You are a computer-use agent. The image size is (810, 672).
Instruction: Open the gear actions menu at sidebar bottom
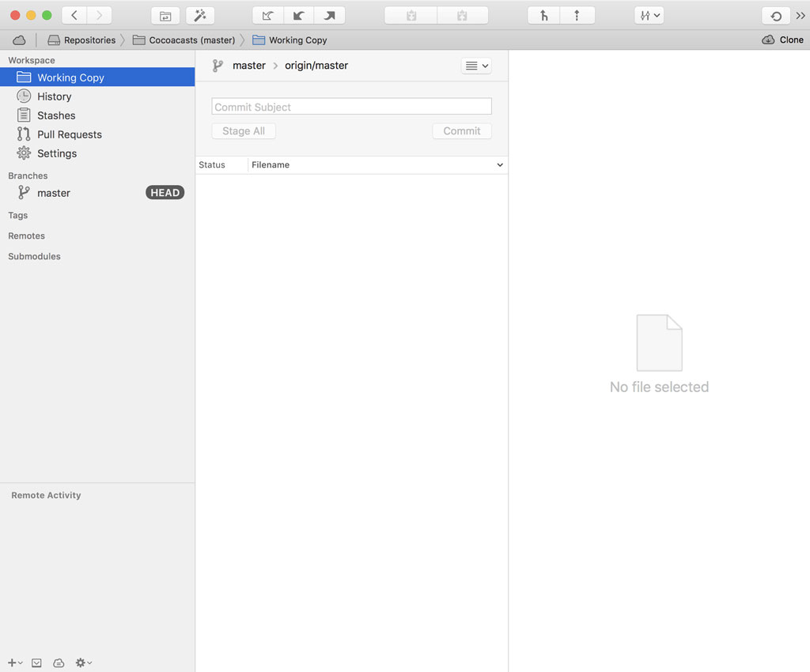(83, 663)
